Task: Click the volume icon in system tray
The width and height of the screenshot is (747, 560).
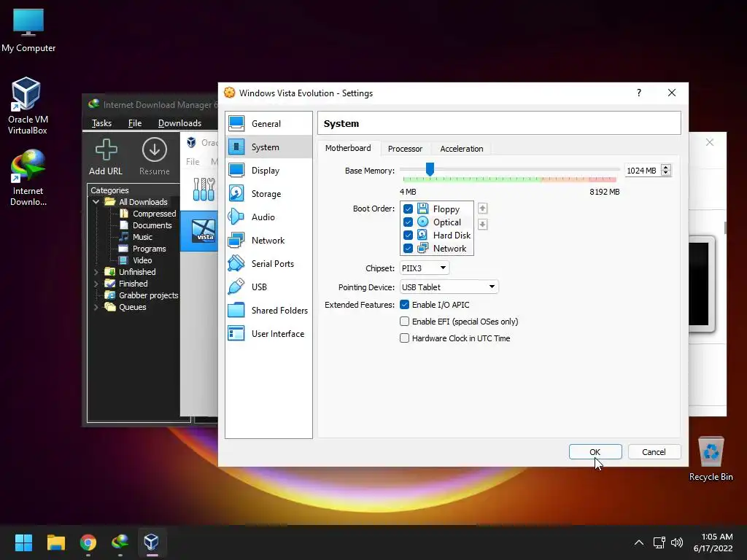Action: click(676, 542)
